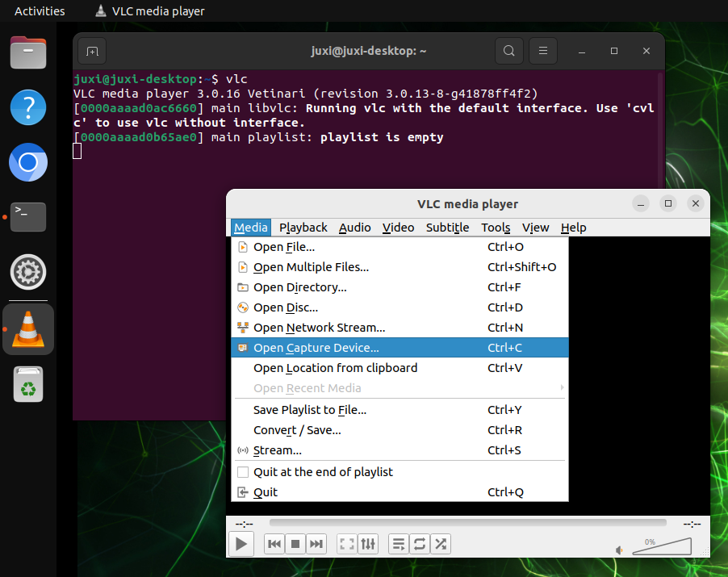Screen dimensions: 728x577
Task: Click Activities in top bar
Action: coord(40,11)
